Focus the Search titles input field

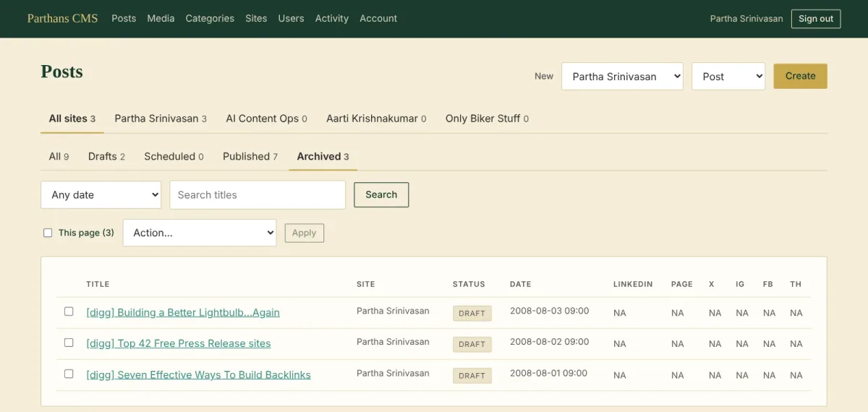258,194
